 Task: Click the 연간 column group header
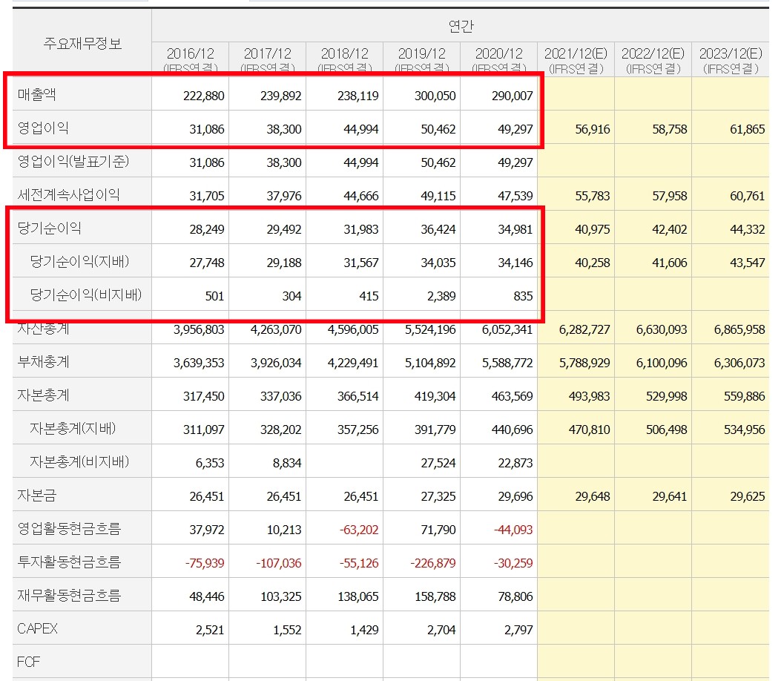[461, 26]
